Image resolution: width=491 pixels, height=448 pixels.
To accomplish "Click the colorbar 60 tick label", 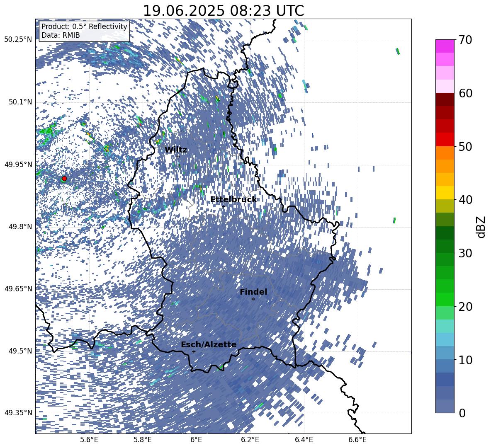I will click(466, 93).
